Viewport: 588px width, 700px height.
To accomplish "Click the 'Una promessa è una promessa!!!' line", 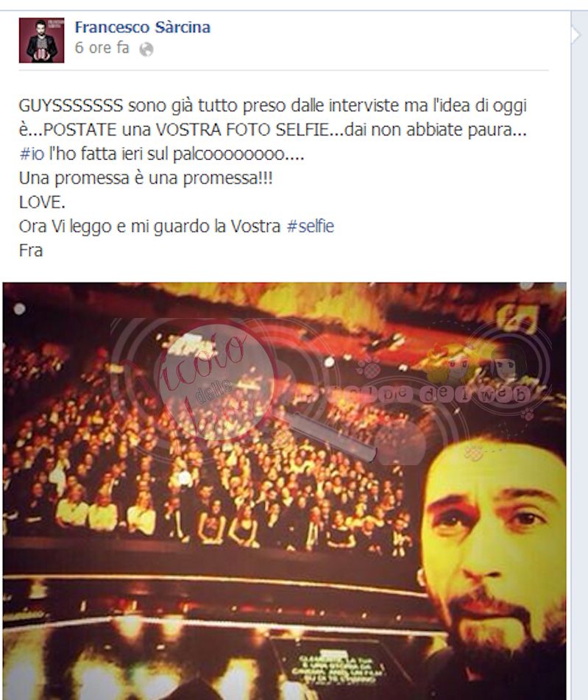I will (146, 177).
